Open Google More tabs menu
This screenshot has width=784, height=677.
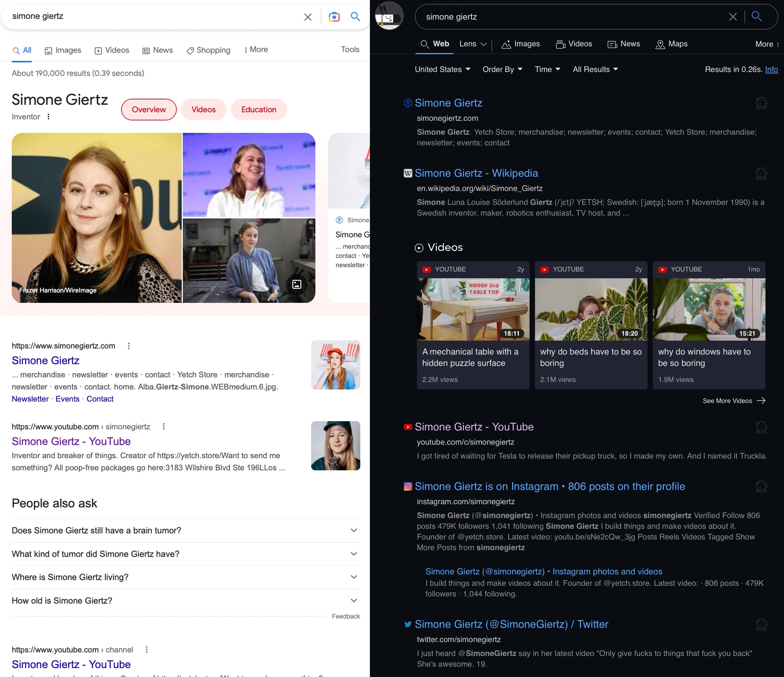[256, 50]
